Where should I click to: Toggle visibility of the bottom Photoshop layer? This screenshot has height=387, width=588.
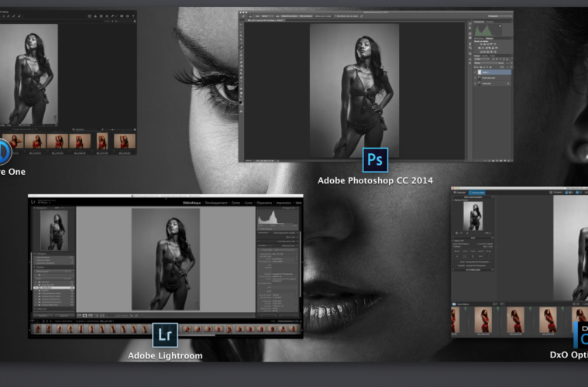pos(474,83)
